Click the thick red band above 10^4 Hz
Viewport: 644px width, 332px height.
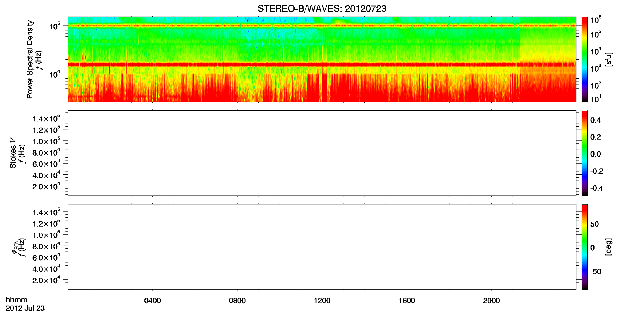coord(322,65)
